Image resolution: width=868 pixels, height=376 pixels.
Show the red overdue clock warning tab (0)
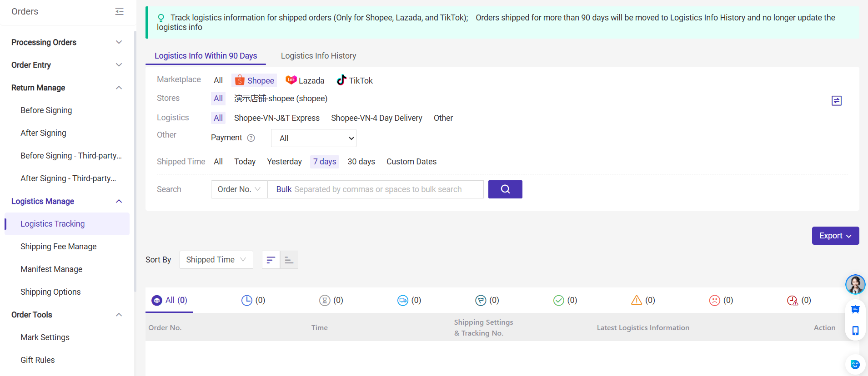799,300
